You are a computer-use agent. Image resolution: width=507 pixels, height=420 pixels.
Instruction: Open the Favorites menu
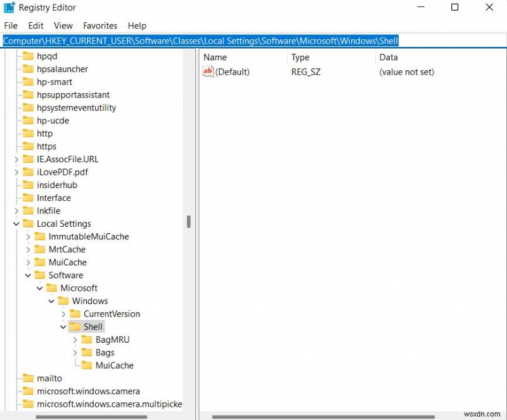click(99, 25)
